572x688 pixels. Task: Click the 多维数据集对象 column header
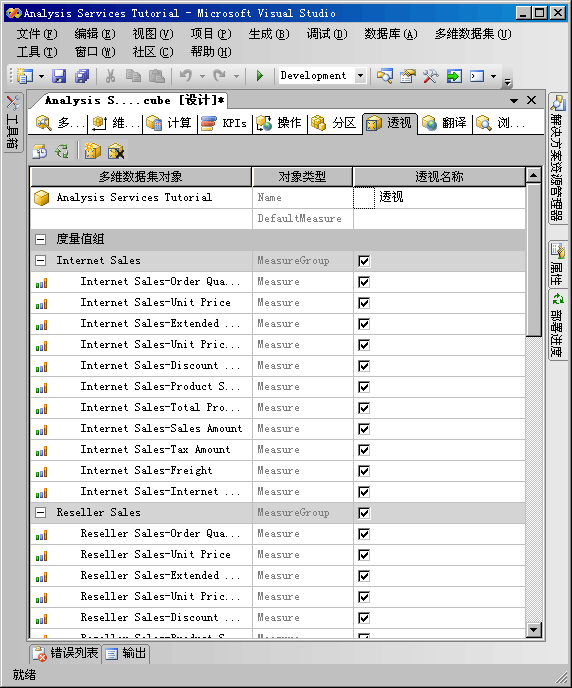tap(141, 177)
